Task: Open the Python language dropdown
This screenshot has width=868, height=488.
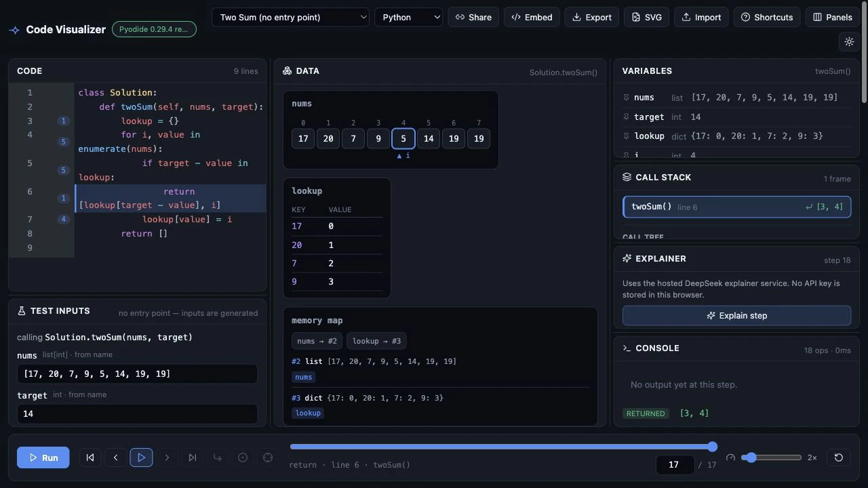Action: [409, 17]
